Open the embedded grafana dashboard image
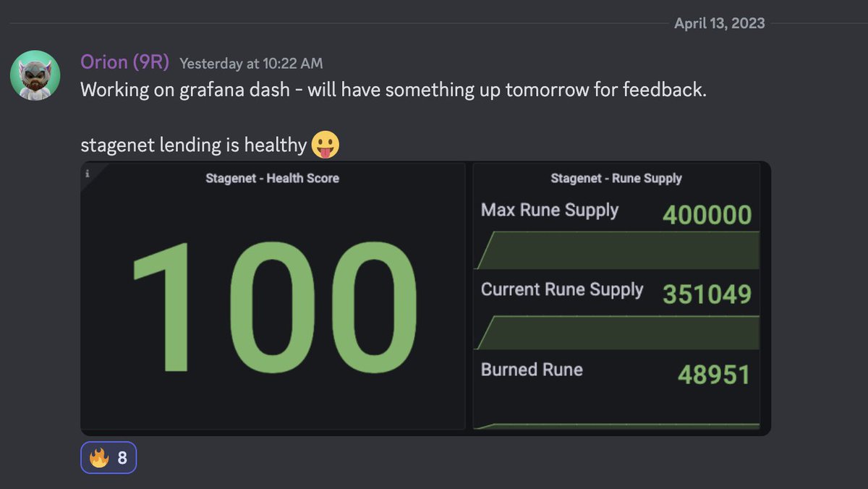The height and width of the screenshot is (489, 868). (x=425, y=298)
